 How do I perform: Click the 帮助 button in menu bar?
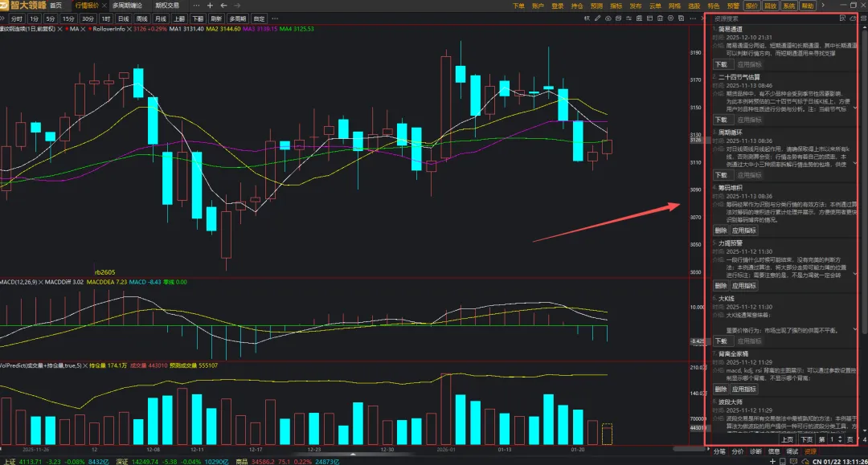coord(808,6)
